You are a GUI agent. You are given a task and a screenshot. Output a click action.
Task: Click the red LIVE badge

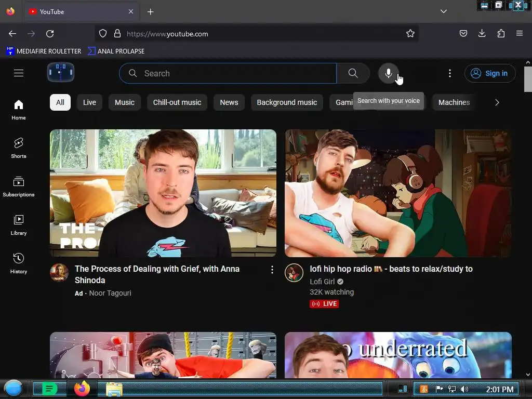324,303
